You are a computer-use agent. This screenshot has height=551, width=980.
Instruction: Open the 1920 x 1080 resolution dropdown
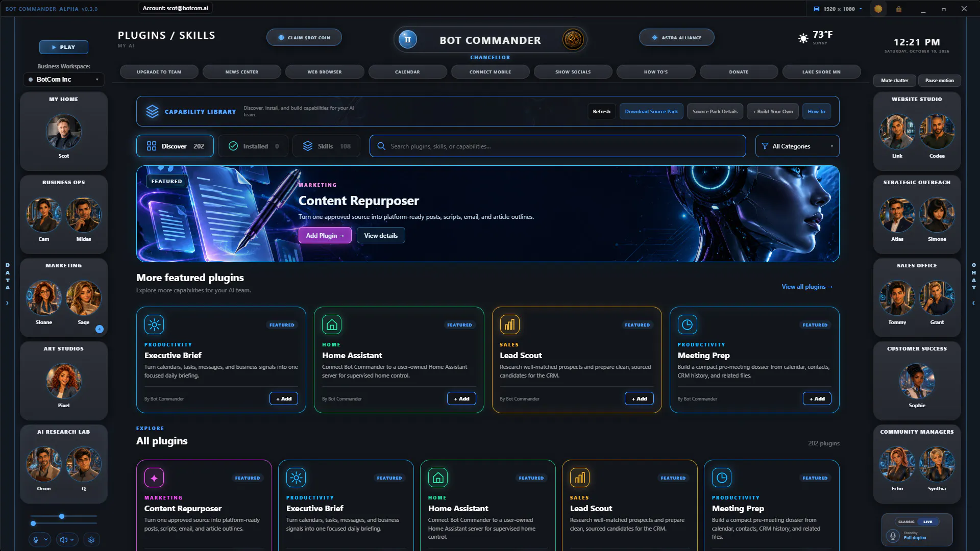(x=838, y=9)
